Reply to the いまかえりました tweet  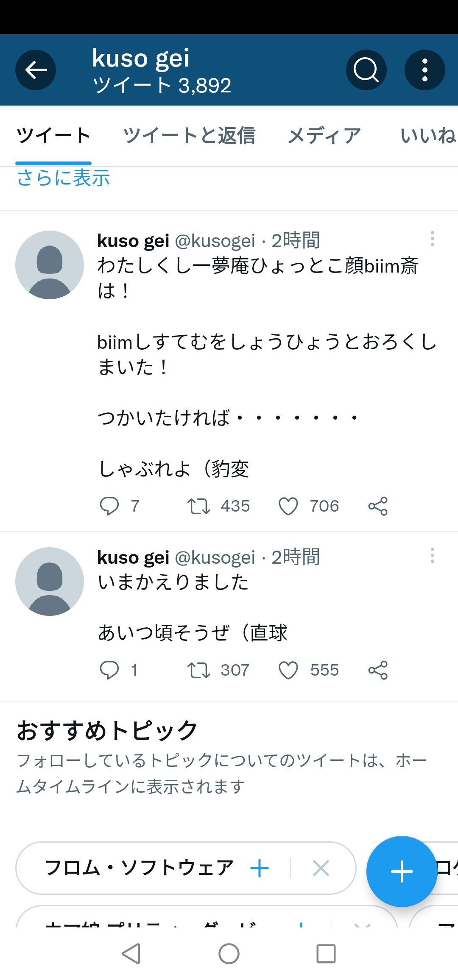point(109,670)
